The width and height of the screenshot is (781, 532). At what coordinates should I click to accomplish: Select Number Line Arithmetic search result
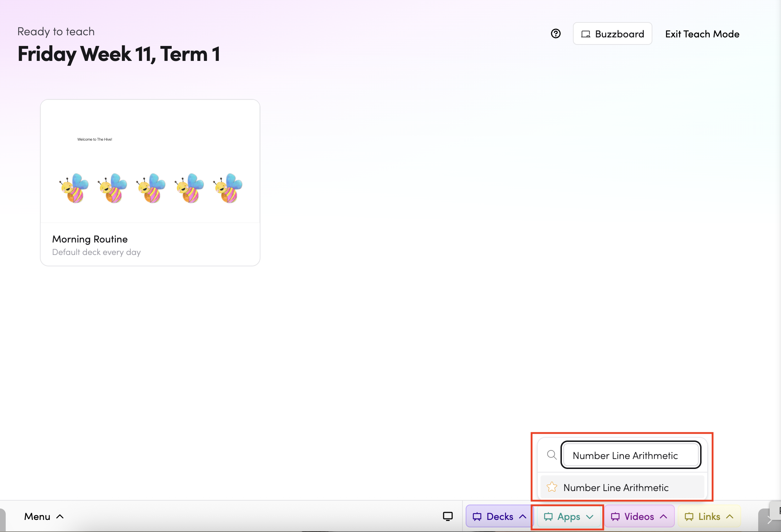click(x=616, y=487)
